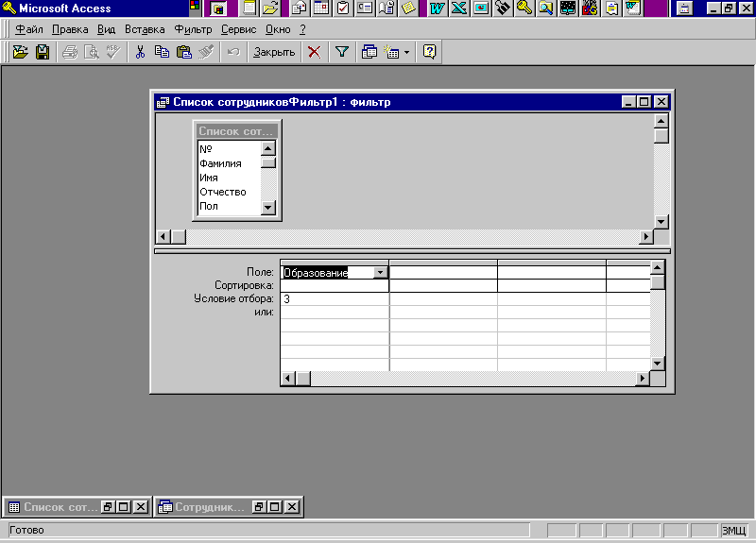The height and width of the screenshot is (543, 756).
Task: Open the Файл menu
Action: pos(29,29)
